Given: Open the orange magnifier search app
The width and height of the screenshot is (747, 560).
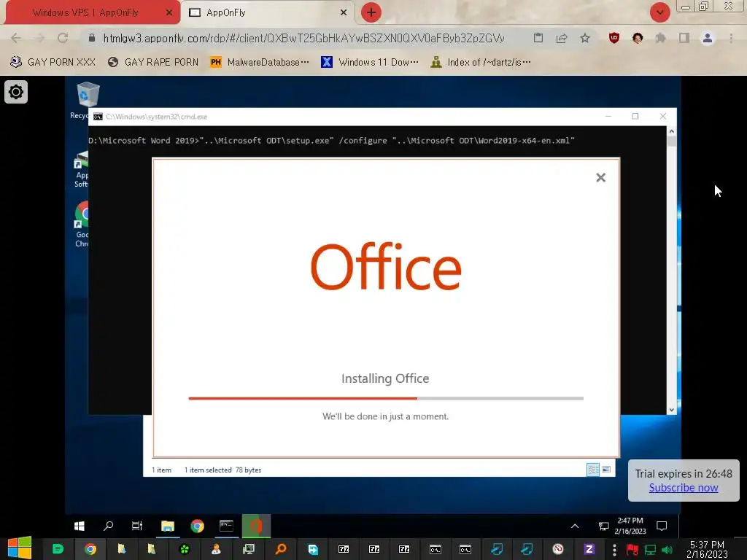Looking at the screenshot, I should (x=281, y=549).
